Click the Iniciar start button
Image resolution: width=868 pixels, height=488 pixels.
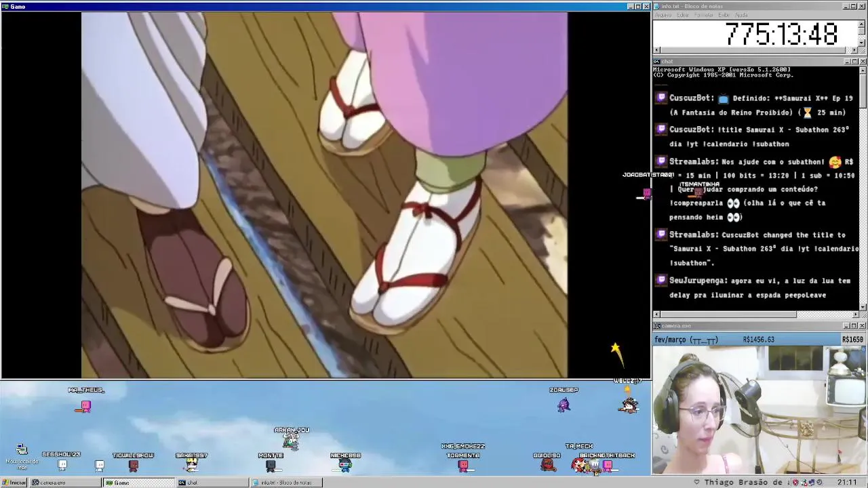pyautogui.click(x=14, y=483)
